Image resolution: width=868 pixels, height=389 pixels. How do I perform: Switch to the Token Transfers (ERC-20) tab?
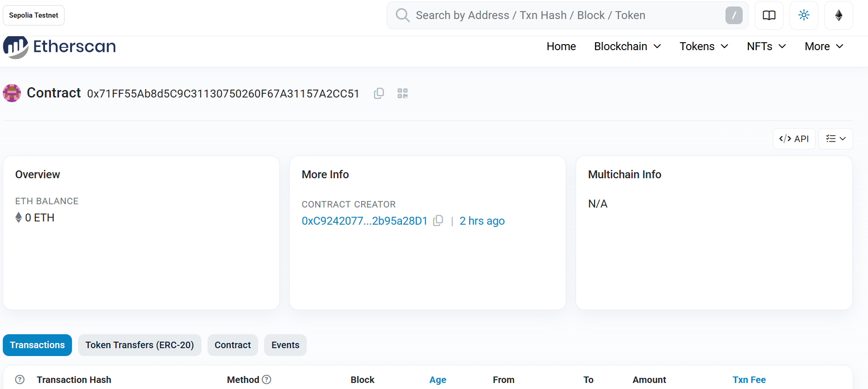[x=140, y=345]
